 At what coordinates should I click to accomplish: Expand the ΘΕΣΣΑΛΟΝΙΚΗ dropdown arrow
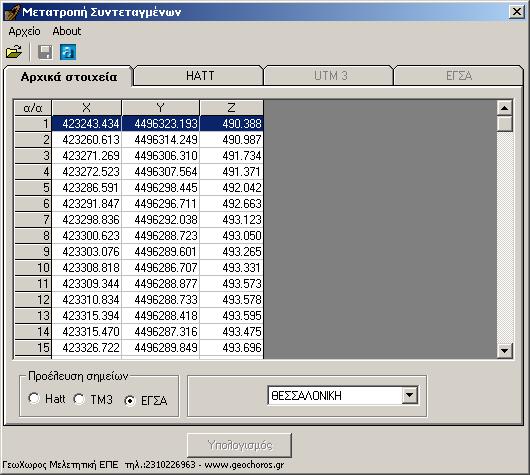click(x=409, y=395)
